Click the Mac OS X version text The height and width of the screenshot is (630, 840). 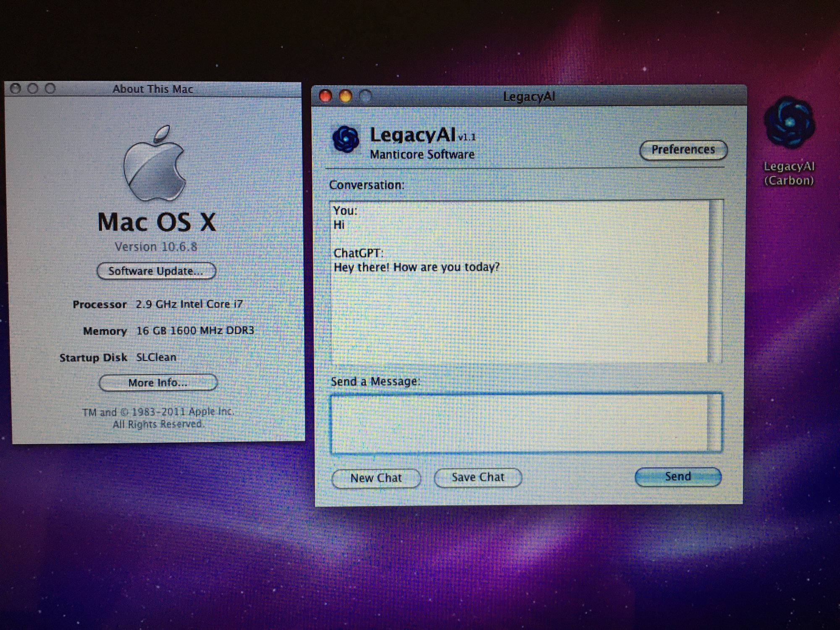coord(156,247)
